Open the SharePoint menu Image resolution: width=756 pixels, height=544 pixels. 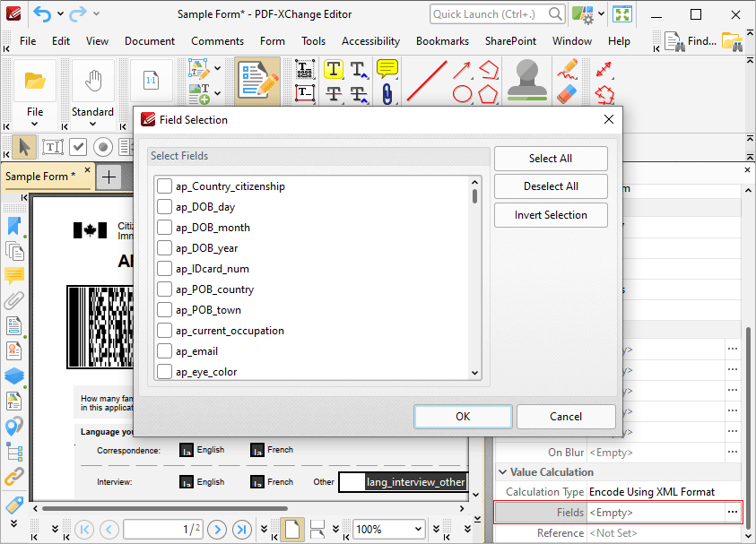pyautogui.click(x=510, y=41)
